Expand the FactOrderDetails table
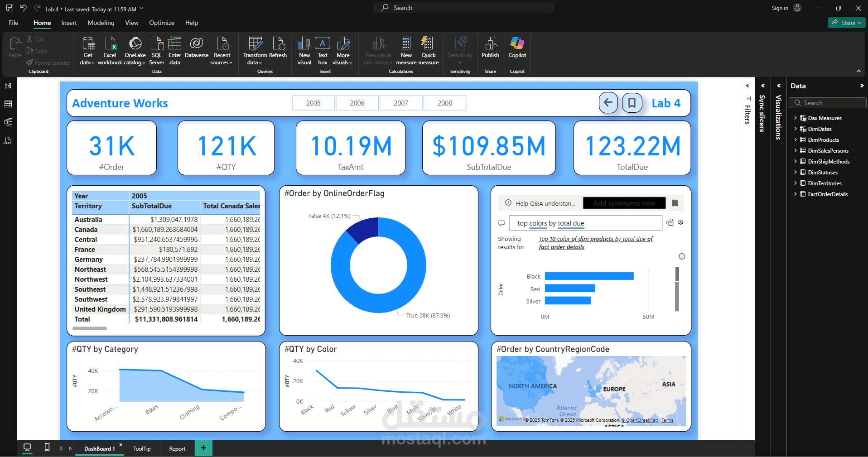Viewport: 868px width, 457px height. pos(796,194)
